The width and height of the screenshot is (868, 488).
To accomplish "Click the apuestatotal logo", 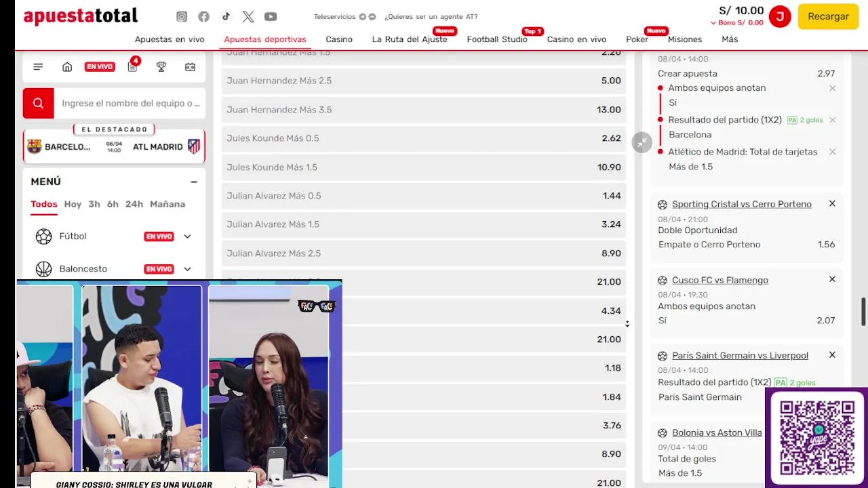I will 81,16.
